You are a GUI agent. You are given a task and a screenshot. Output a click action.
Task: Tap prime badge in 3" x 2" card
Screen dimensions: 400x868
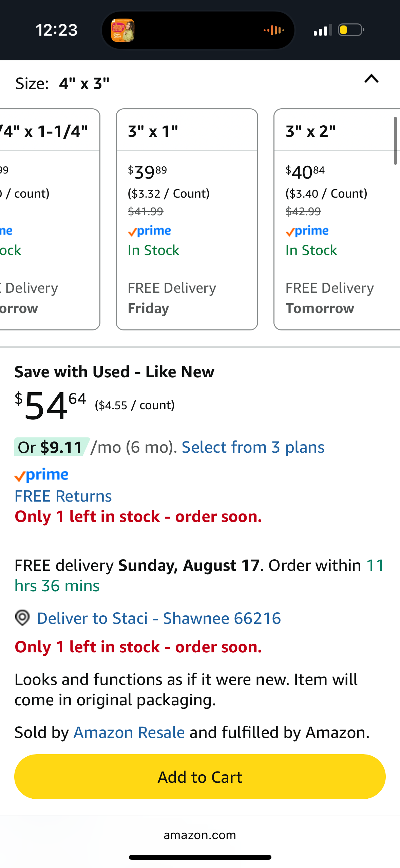click(307, 231)
